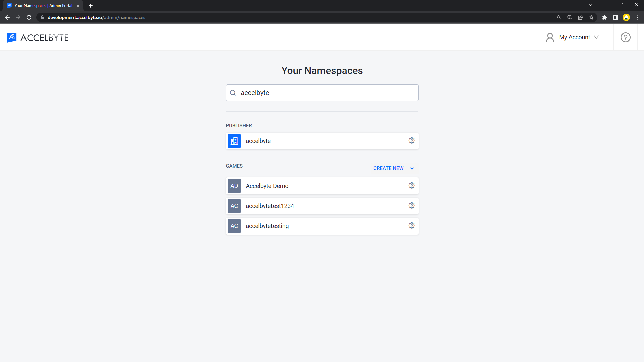Open settings gear for accelbytetesting

[412, 226]
